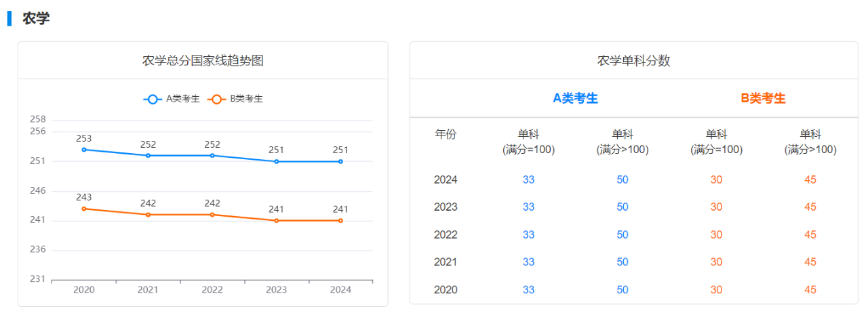Select the 2024 row year cell
The width and height of the screenshot is (868, 313).
click(x=446, y=180)
